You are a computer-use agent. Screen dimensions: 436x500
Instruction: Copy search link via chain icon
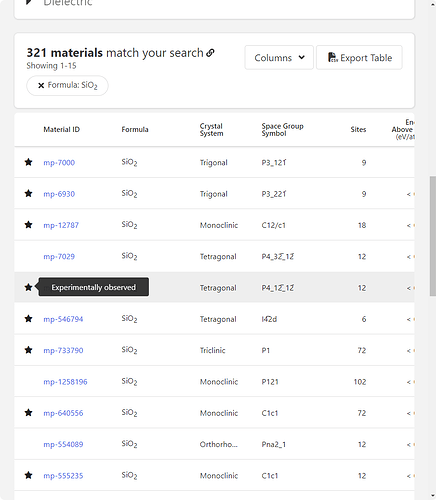[210, 53]
